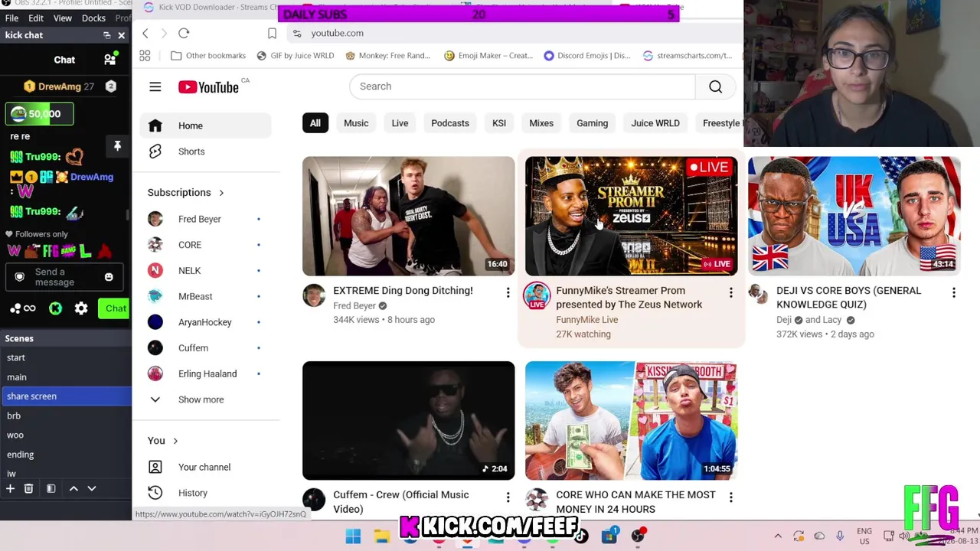This screenshot has width=980, height=551.
Task: Click the microphone icon in system tray
Action: click(x=840, y=536)
